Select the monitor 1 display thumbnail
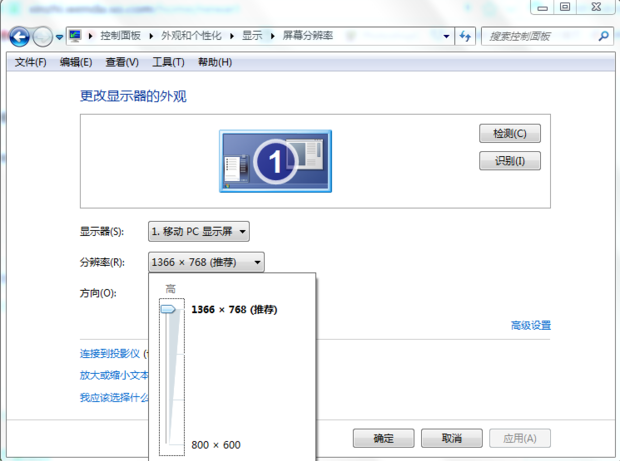Image resolution: width=620 pixels, height=461 pixels. click(273, 160)
